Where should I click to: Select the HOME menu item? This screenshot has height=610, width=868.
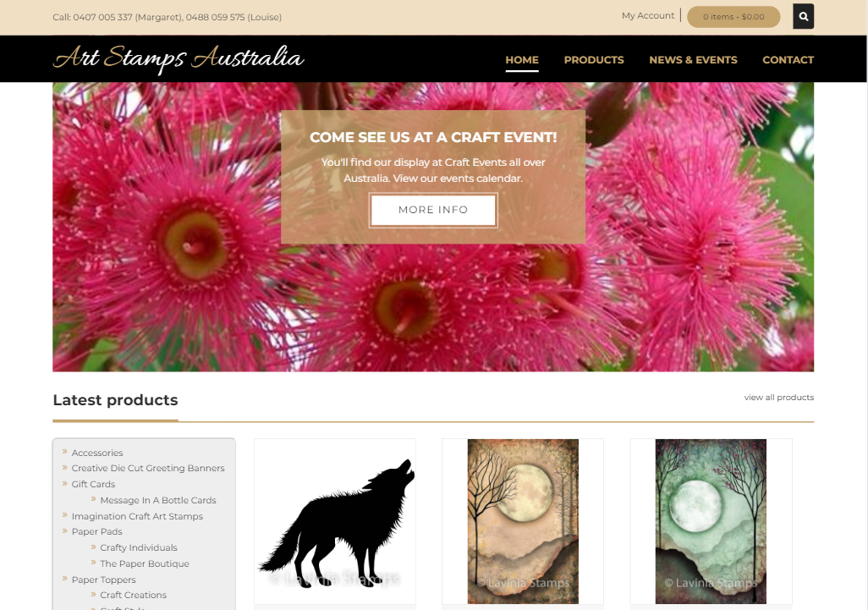tap(521, 60)
